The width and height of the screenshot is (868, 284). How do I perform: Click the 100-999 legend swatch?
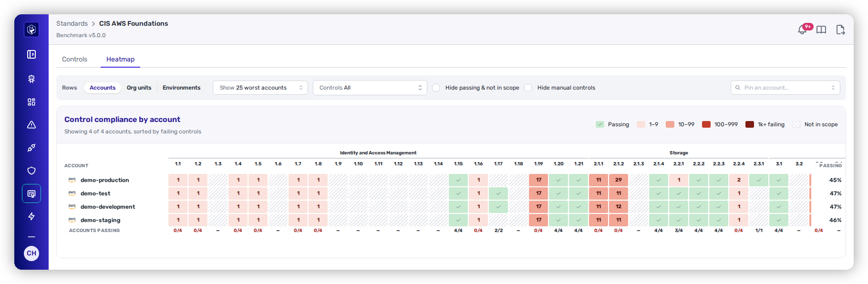tap(706, 124)
